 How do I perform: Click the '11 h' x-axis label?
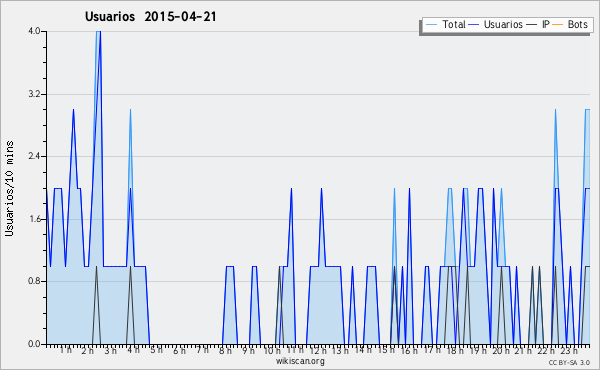click(295, 350)
